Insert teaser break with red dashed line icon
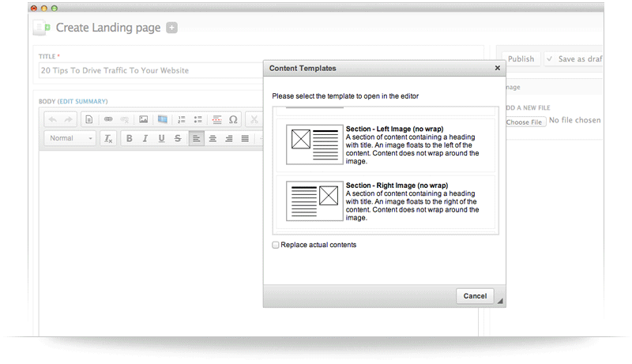Screen dimensions: 632x364 [216, 119]
